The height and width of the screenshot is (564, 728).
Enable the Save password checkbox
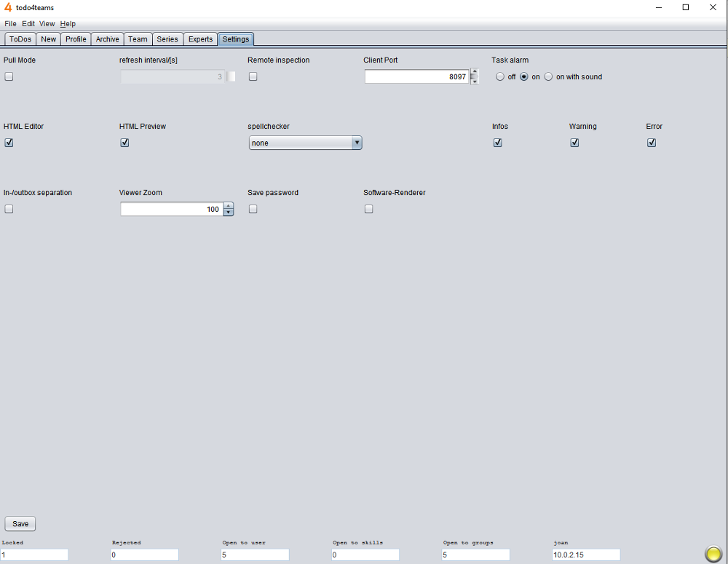point(253,209)
